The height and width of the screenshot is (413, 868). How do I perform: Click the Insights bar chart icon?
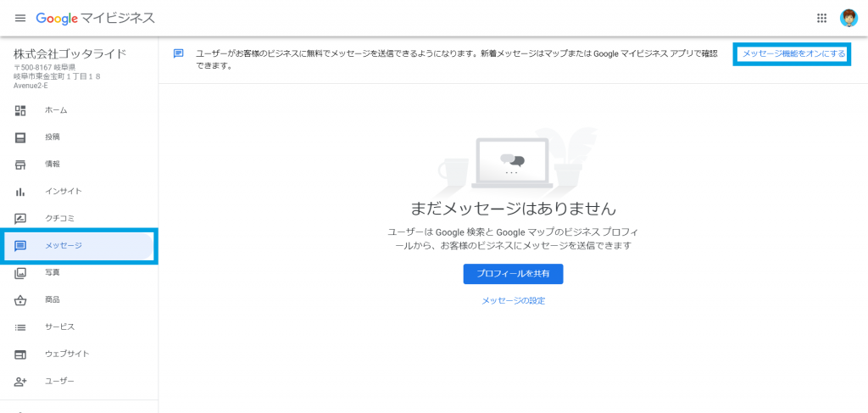[x=20, y=192]
